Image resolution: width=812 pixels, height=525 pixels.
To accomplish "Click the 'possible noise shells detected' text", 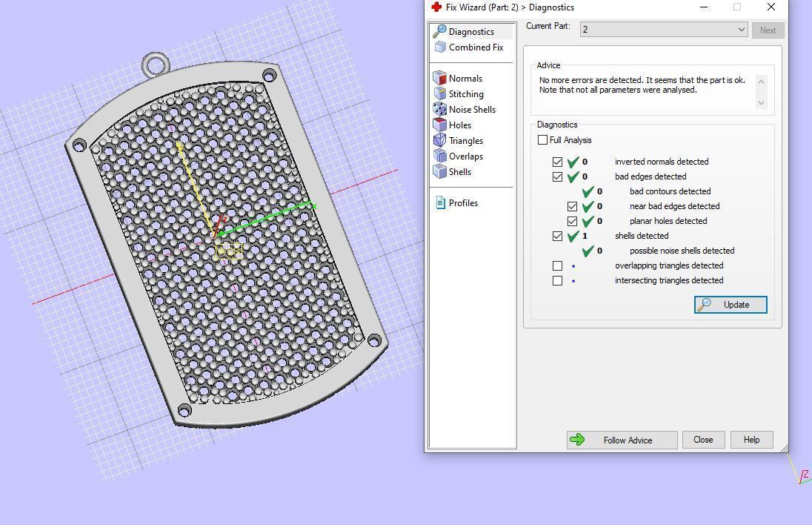I will (x=682, y=251).
